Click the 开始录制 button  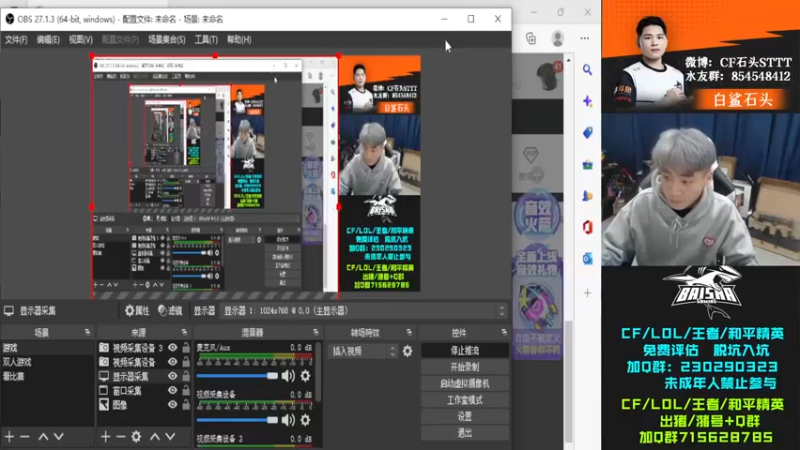pos(465,367)
